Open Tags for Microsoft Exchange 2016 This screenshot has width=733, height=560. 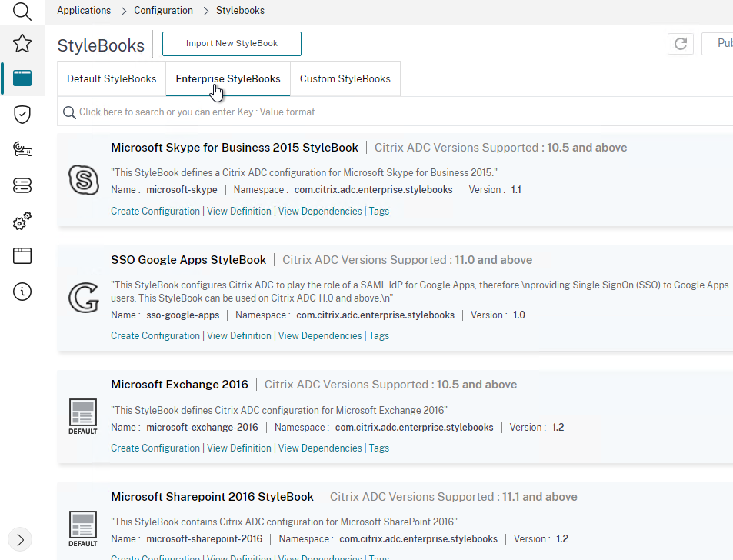[379, 448]
